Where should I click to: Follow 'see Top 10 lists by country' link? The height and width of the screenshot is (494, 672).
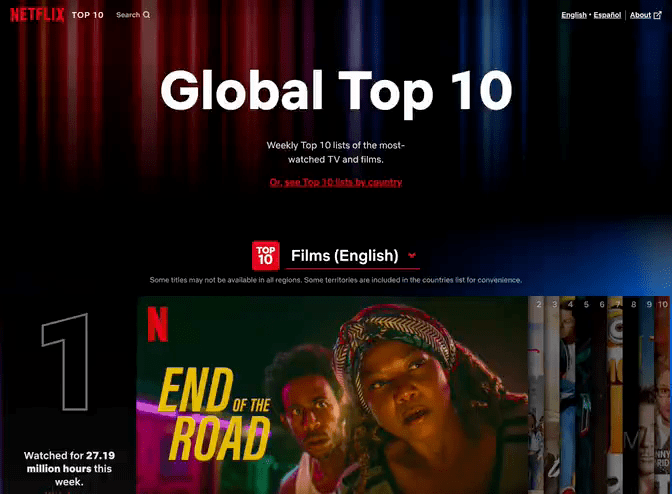[x=336, y=183]
